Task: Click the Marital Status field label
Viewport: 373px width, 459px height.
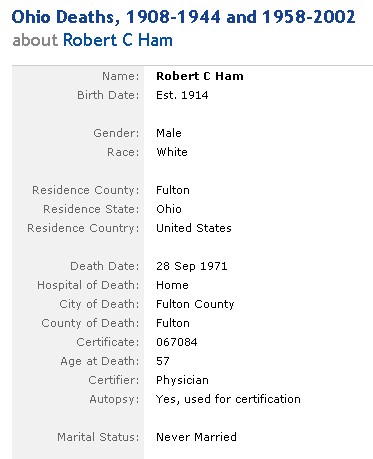Action: tap(98, 437)
